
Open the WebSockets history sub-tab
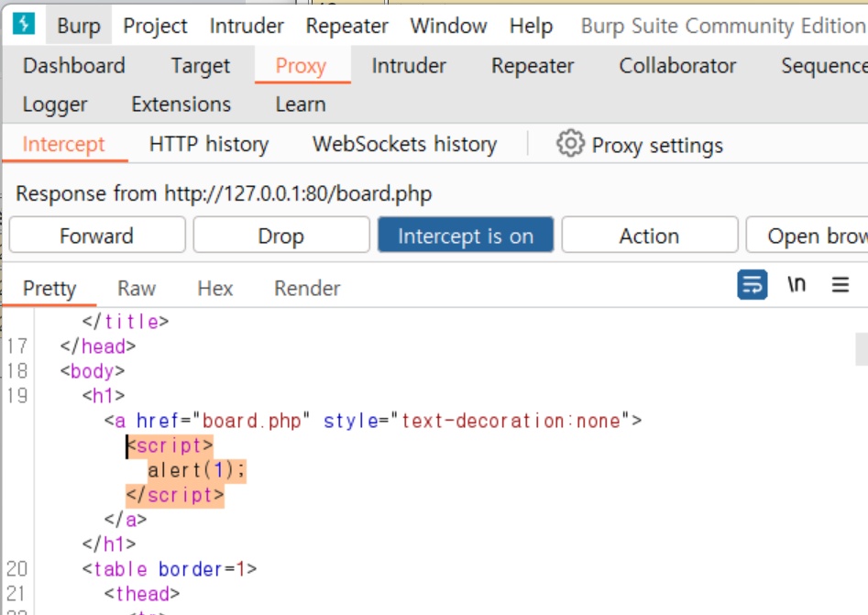tap(404, 145)
